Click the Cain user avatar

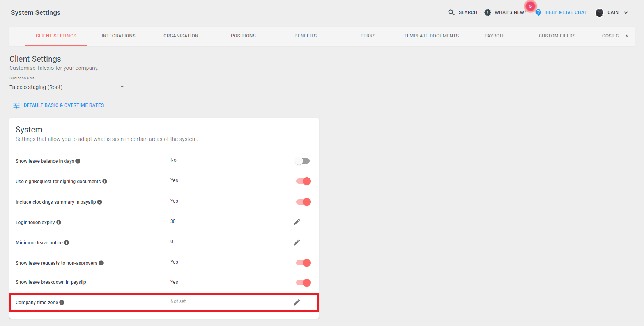(600, 13)
